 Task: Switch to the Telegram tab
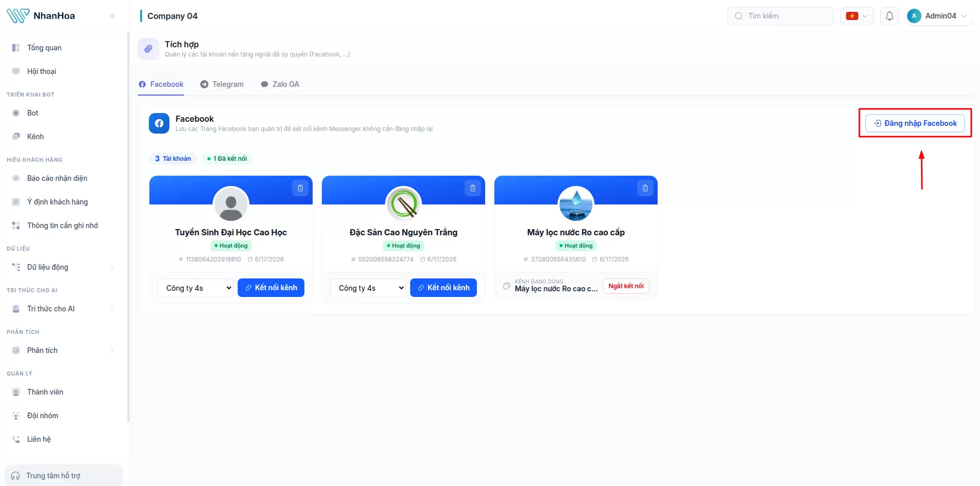pos(222,84)
